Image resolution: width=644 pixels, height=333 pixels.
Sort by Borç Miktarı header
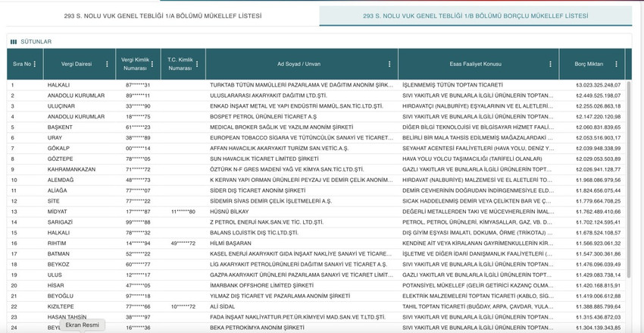click(x=589, y=64)
